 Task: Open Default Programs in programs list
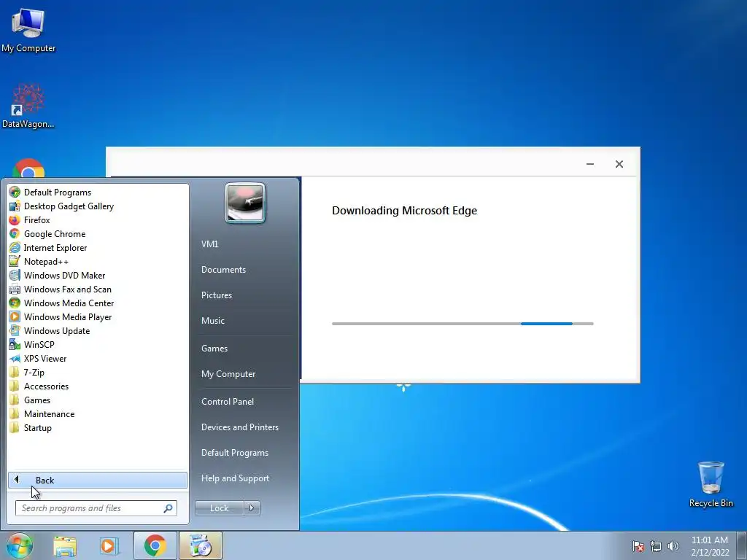point(57,192)
